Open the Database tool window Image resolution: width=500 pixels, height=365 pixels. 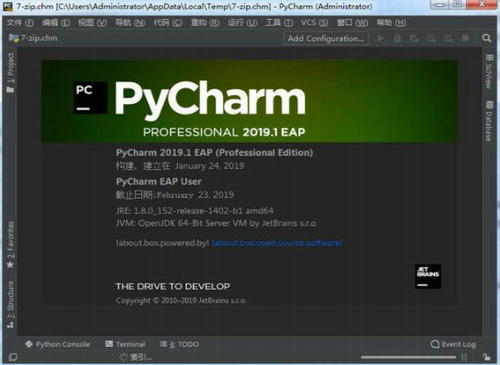pyautogui.click(x=489, y=121)
